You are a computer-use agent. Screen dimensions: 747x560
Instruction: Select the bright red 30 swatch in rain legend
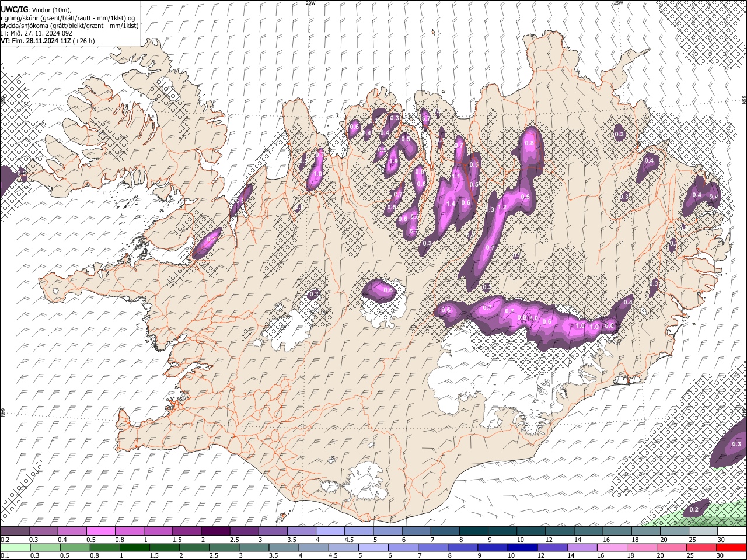pyautogui.click(x=731, y=548)
